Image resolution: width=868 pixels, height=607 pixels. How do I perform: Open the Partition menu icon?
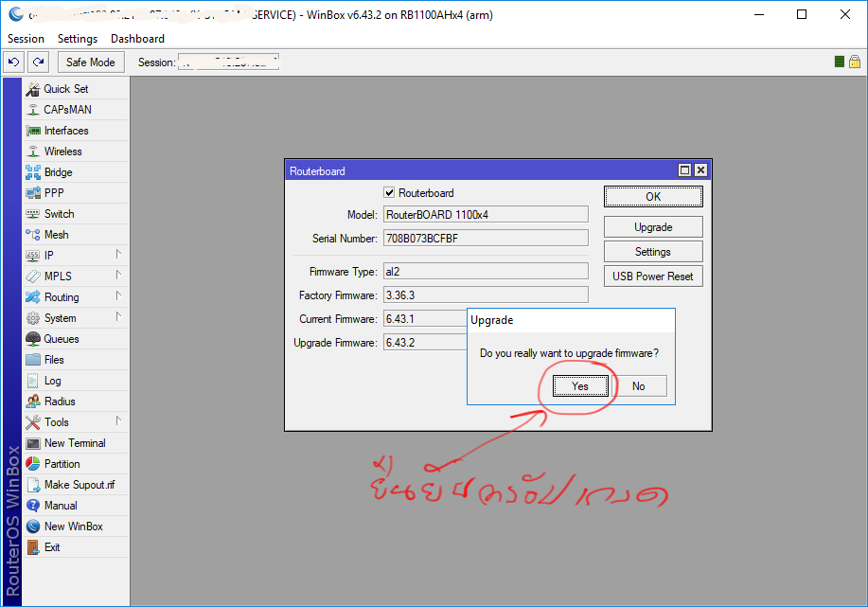(x=33, y=464)
